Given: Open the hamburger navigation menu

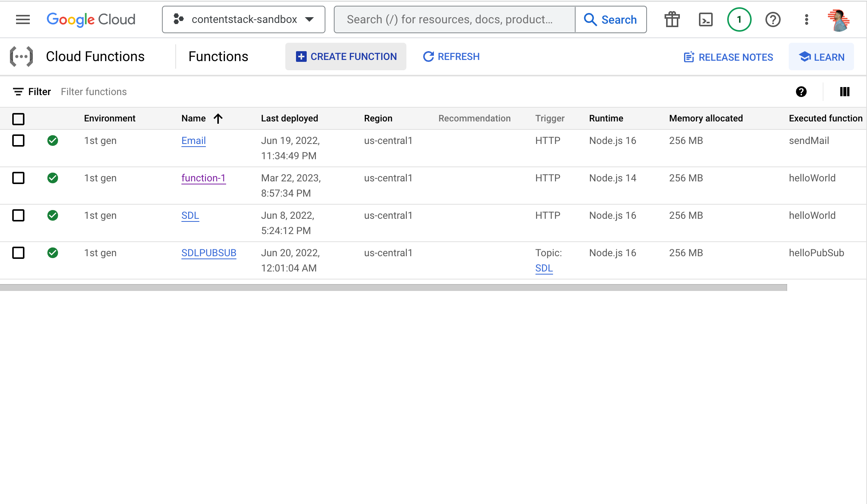Looking at the screenshot, I should point(23,19).
